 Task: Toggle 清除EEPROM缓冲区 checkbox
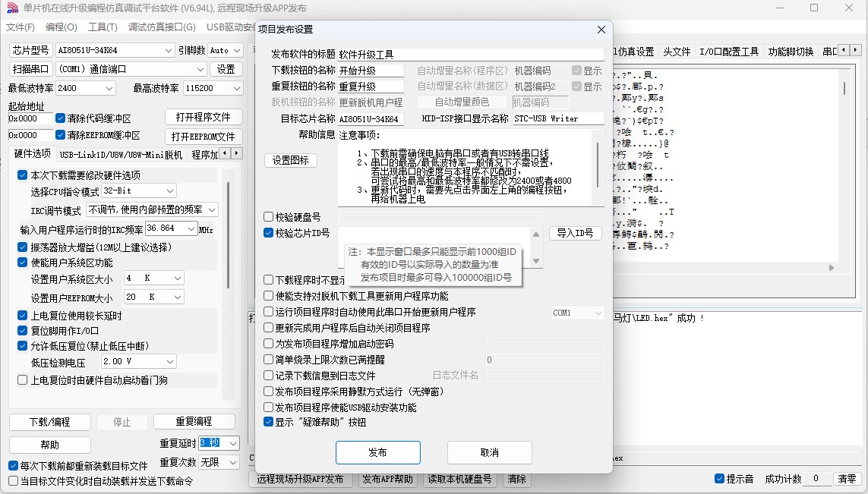pos(60,135)
